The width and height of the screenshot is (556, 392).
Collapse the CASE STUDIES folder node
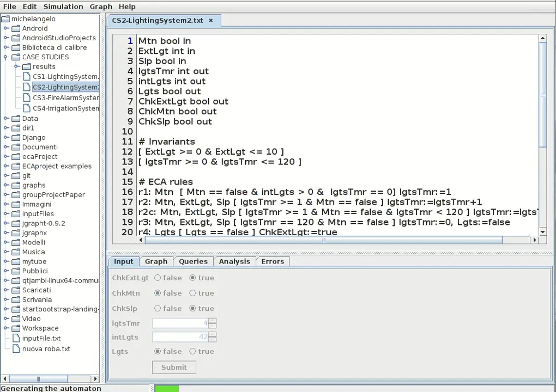point(6,57)
